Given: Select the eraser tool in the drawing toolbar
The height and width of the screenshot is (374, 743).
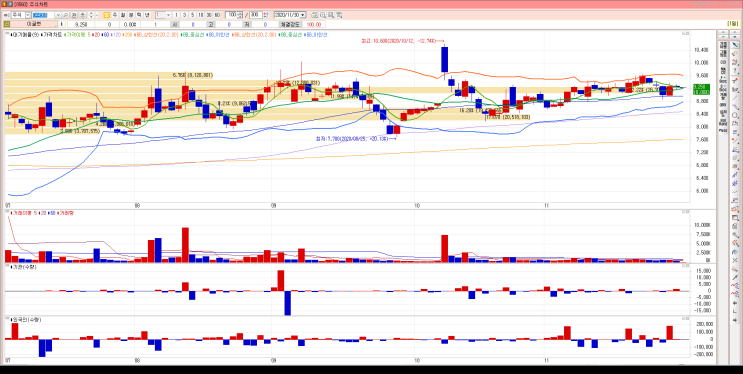Looking at the screenshot, I should 735,53.
